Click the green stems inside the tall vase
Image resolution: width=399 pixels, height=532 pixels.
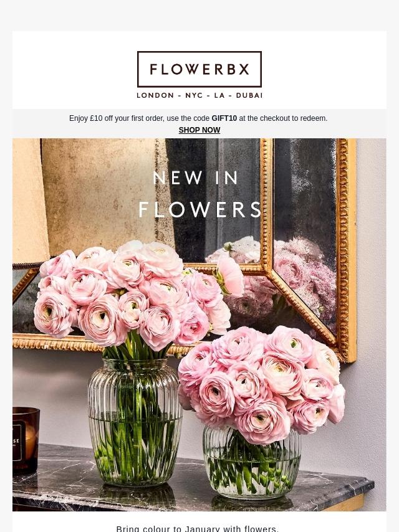(135, 444)
